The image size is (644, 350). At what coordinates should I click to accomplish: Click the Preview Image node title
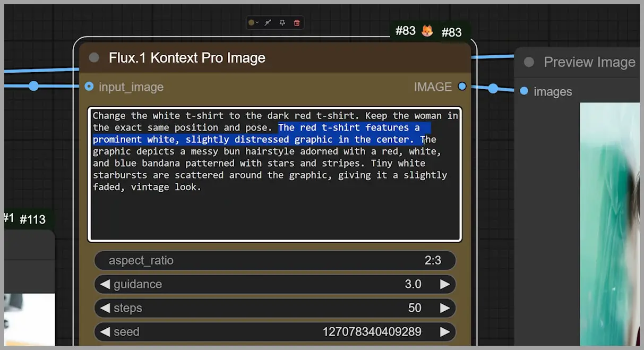click(x=589, y=62)
